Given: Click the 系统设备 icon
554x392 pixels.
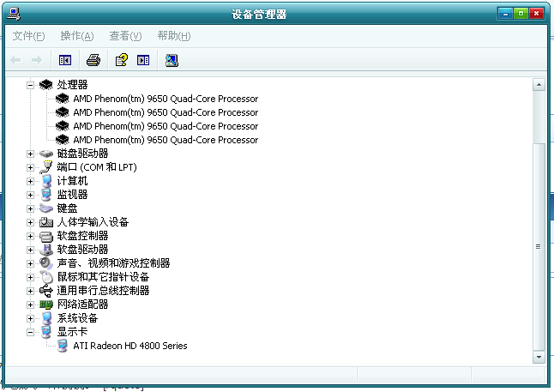Looking at the screenshot, I should [46, 318].
